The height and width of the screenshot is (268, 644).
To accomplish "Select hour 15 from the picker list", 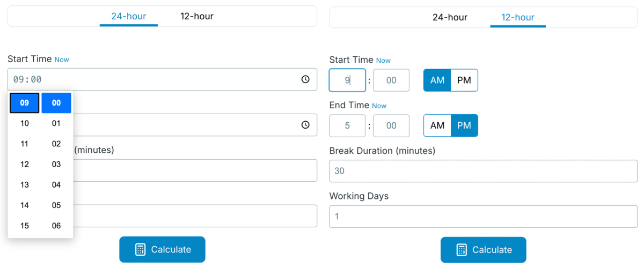I will tap(25, 226).
